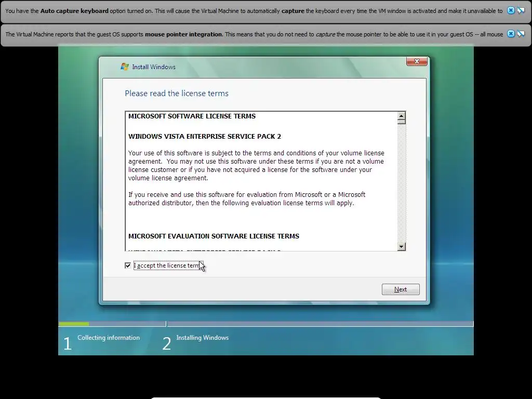
Task: Click the license text scroll up arrow
Action: click(402, 115)
